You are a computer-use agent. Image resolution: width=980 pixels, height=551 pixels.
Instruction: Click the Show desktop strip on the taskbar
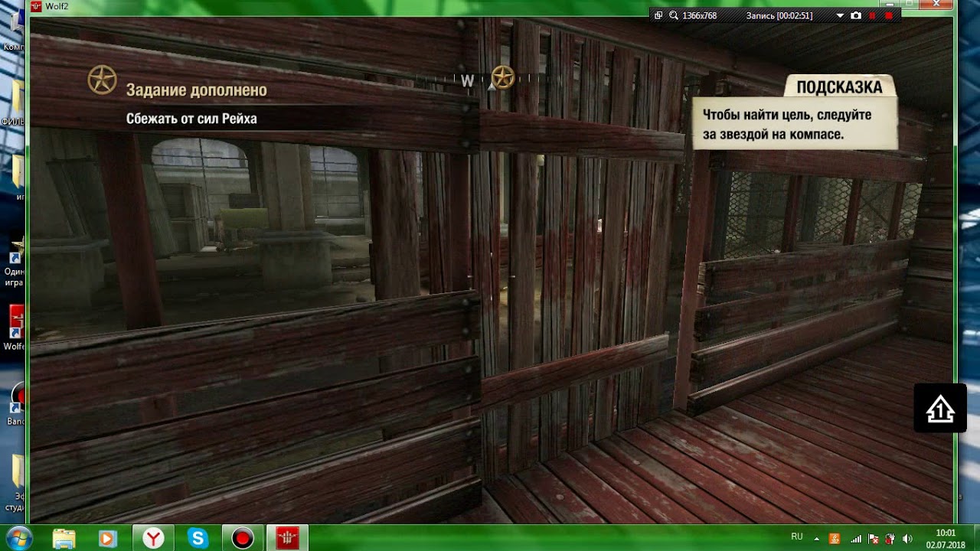click(975, 539)
